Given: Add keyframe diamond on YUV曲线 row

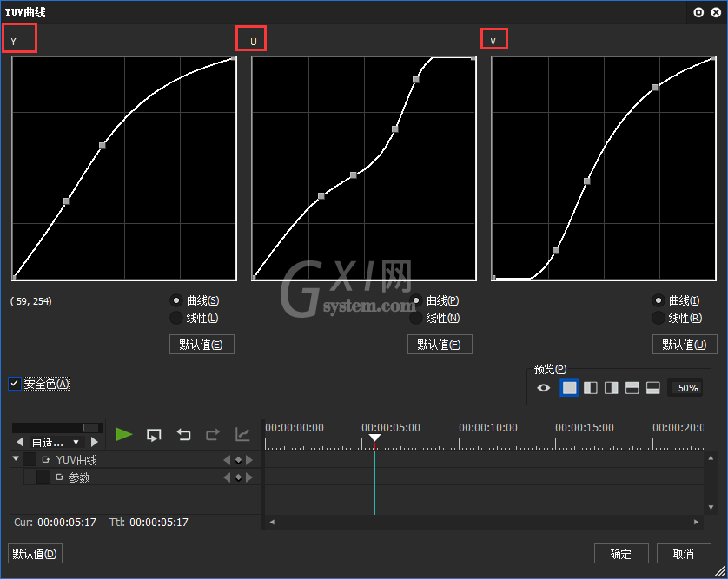Looking at the screenshot, I should (238, 460).
